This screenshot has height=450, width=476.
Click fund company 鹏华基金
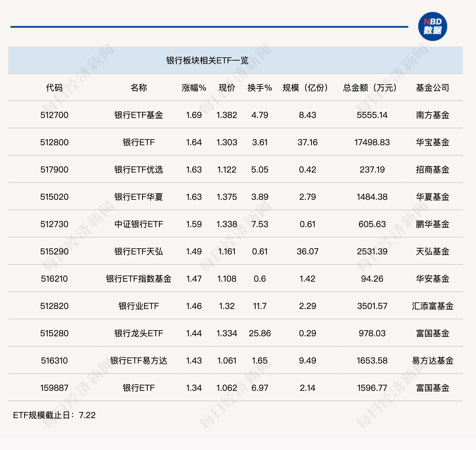(x=433, y=224)
